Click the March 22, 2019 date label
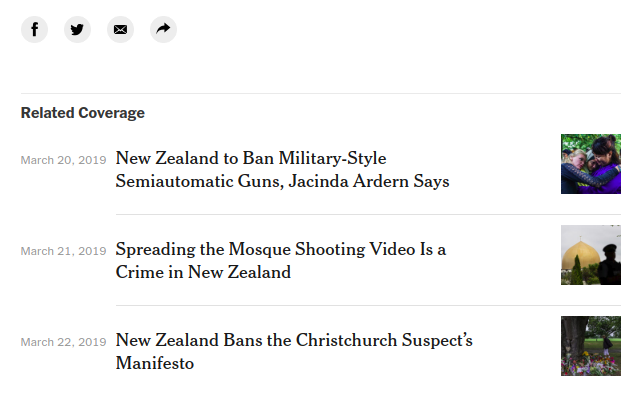 pos(64,342)
